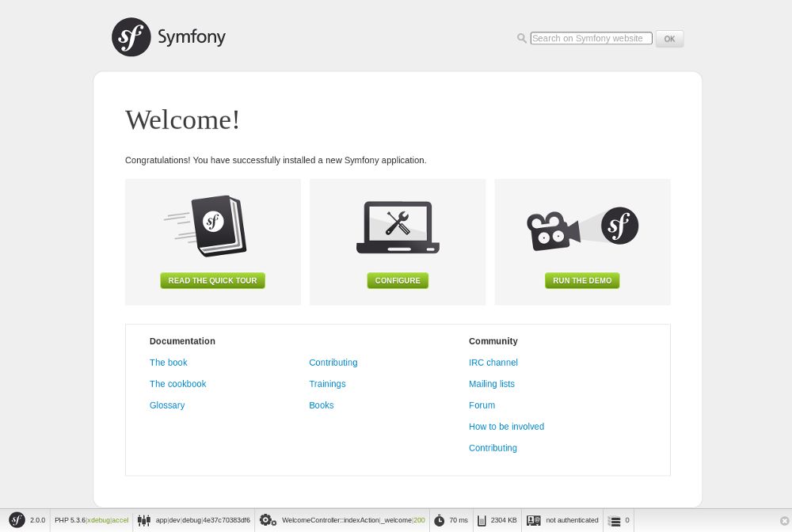Click the 2304 KB memory value
Viewport: 792px width, 532px height.
pos(504,520)
